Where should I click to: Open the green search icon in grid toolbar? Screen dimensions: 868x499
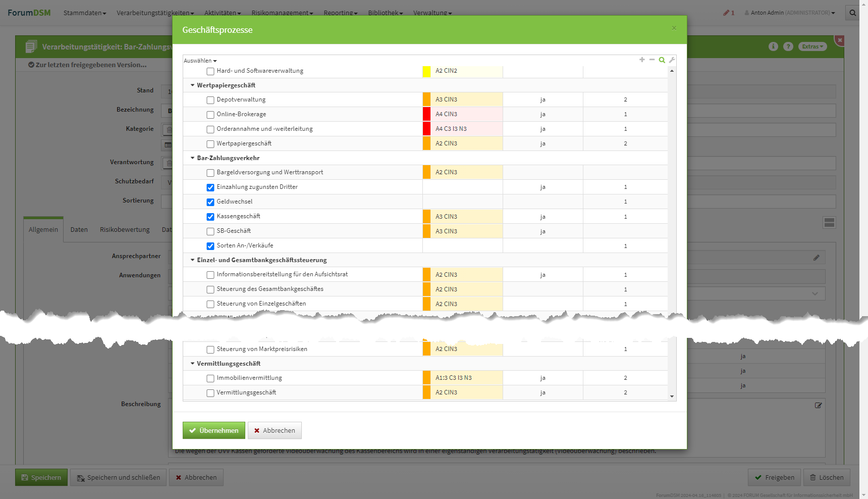pos(662,60)
